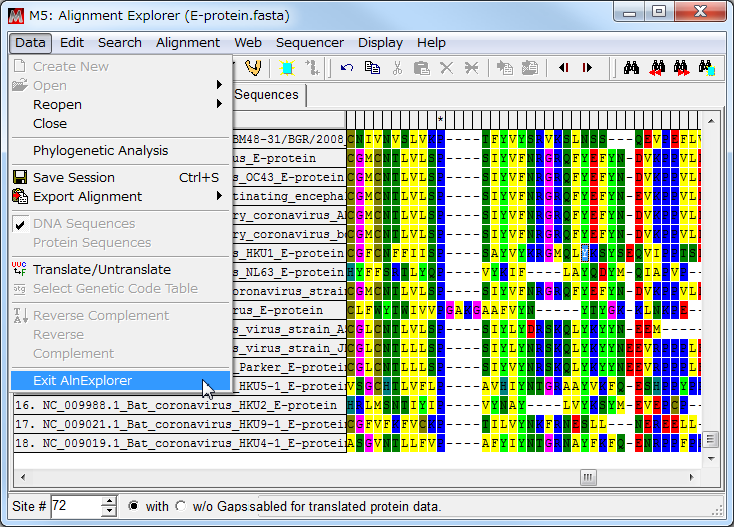Screen dimensions: 734x527
Task: Click Find Next binoculars icon
Action: click(682, 68)
